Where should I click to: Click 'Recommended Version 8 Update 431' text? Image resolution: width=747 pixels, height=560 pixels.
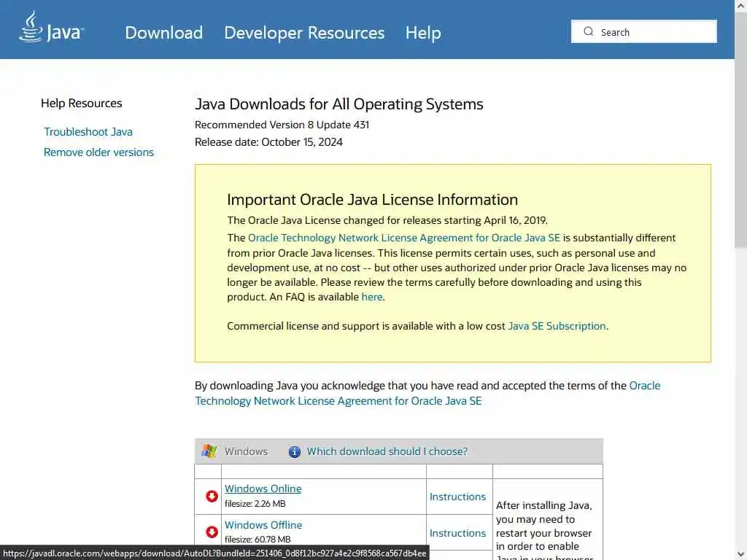point(282,125)
